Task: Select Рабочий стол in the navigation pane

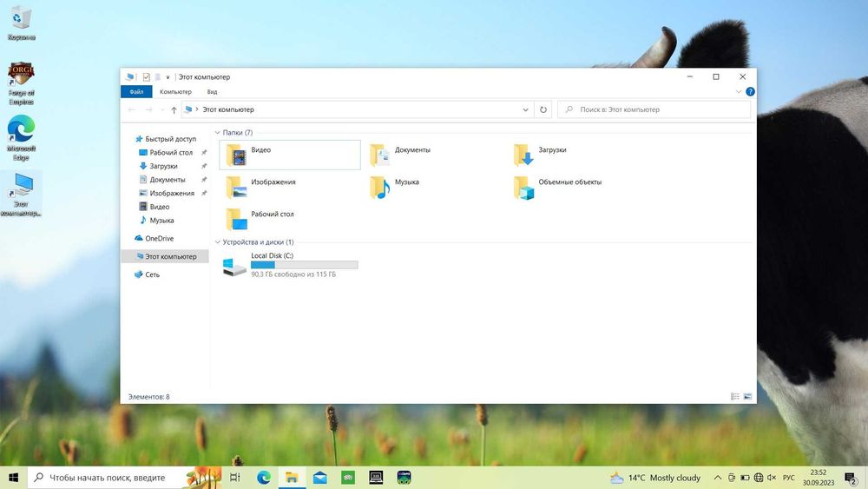Action: (x=166, y=152)
